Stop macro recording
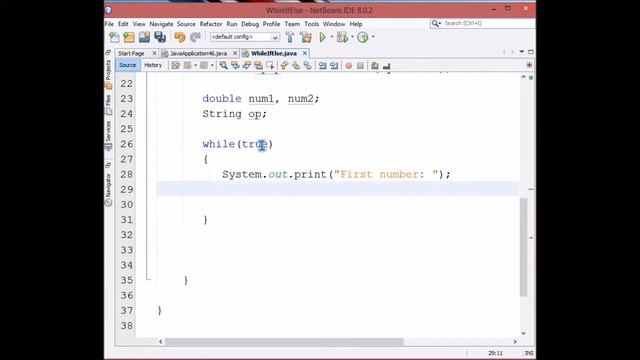This screenshot has width=640, height=360. pyautogui.click(x=360, y=65)
